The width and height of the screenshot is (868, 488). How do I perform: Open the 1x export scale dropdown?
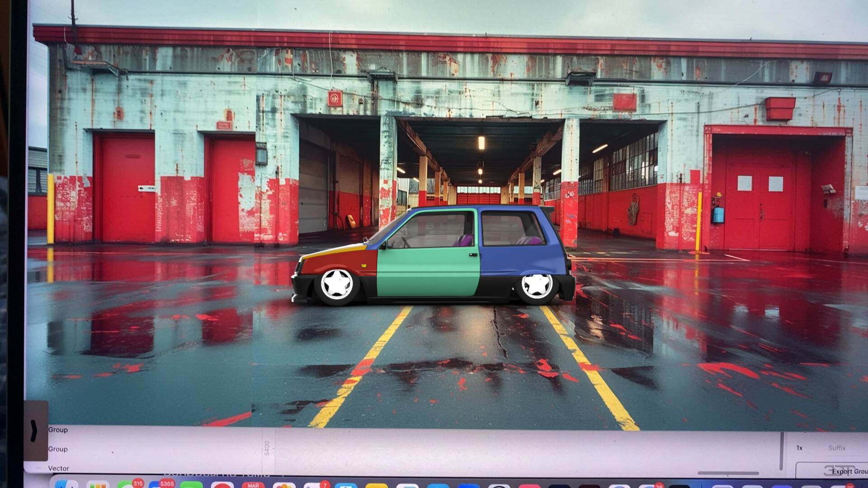coord(799,448)
